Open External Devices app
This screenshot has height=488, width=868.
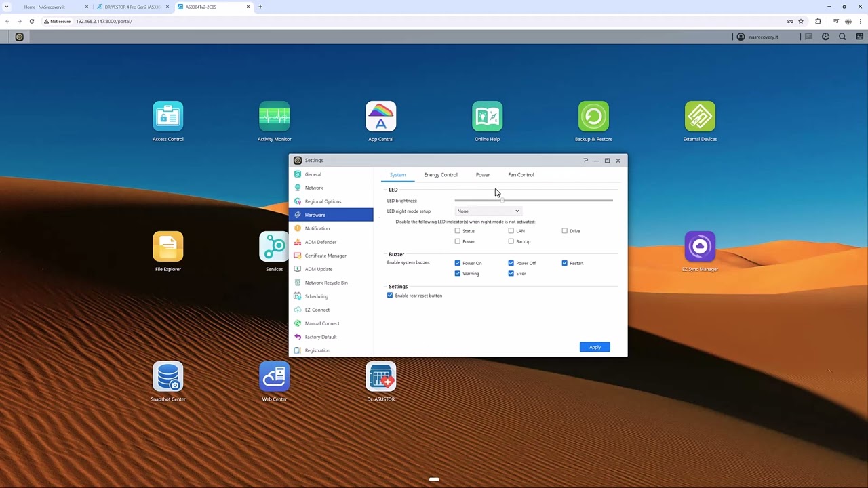tap(700, 117)
